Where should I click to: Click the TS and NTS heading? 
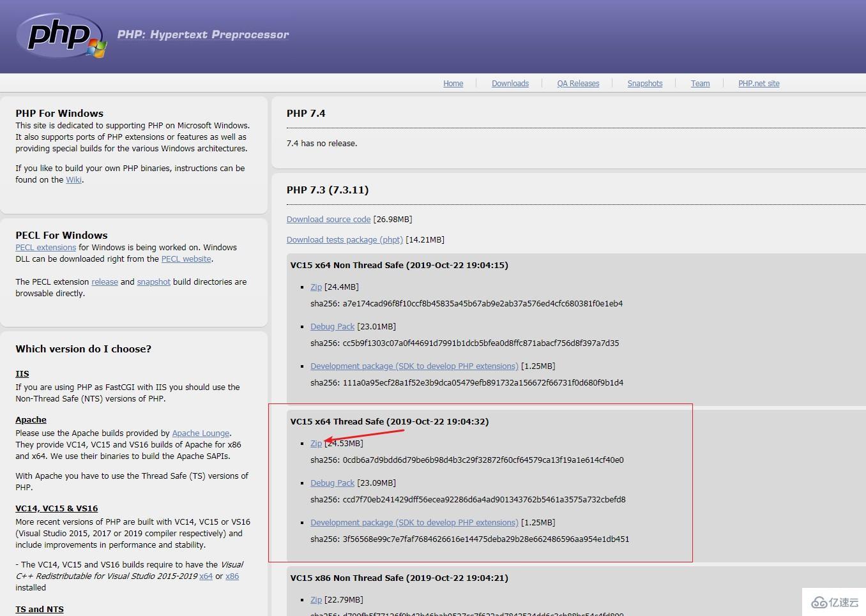tap(40, 610)
